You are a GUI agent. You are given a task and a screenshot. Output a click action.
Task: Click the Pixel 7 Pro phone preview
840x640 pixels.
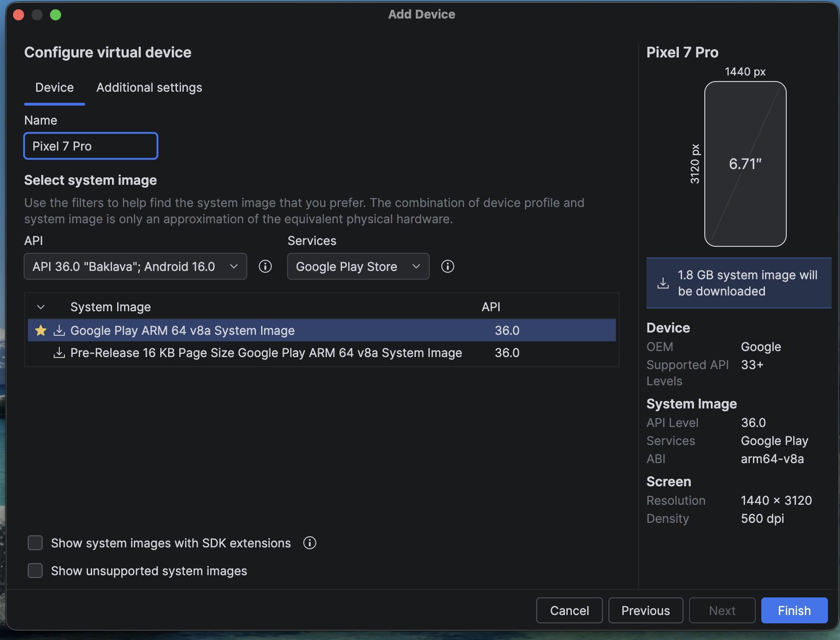[745, 164]
